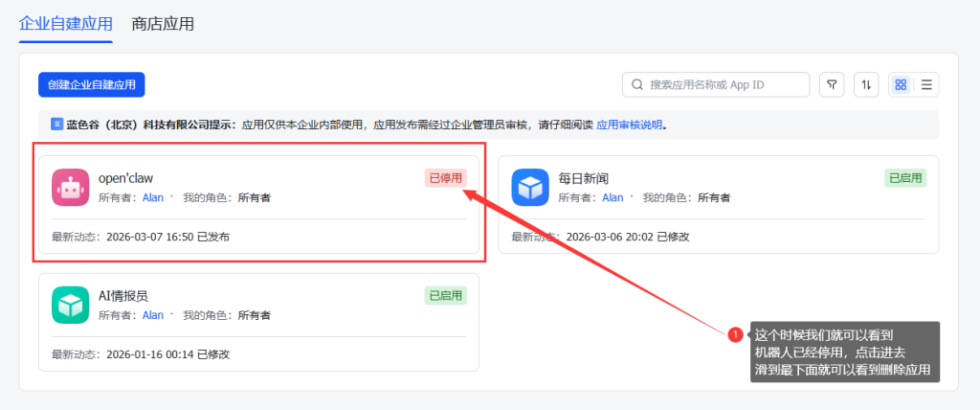Click the 已启用 badge on AI情报员
Screen dimensions: 980x410
(446, 296)
